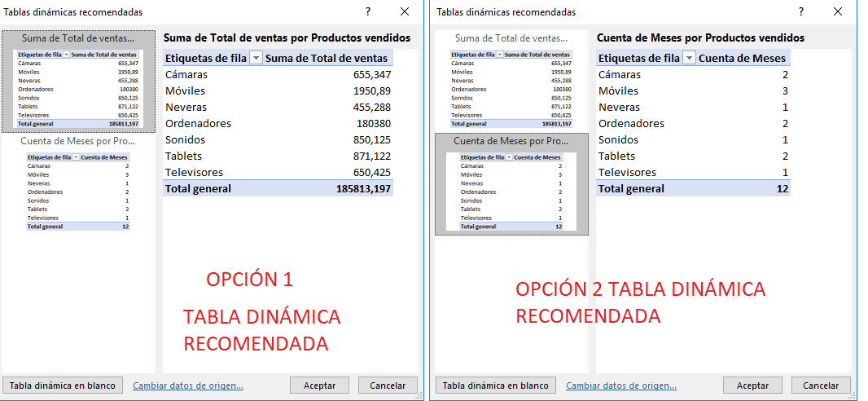Open Cambiar datos de origen link, right dialog
The image size is (868, 401).
pyautogui.click(x=621, y=386)
